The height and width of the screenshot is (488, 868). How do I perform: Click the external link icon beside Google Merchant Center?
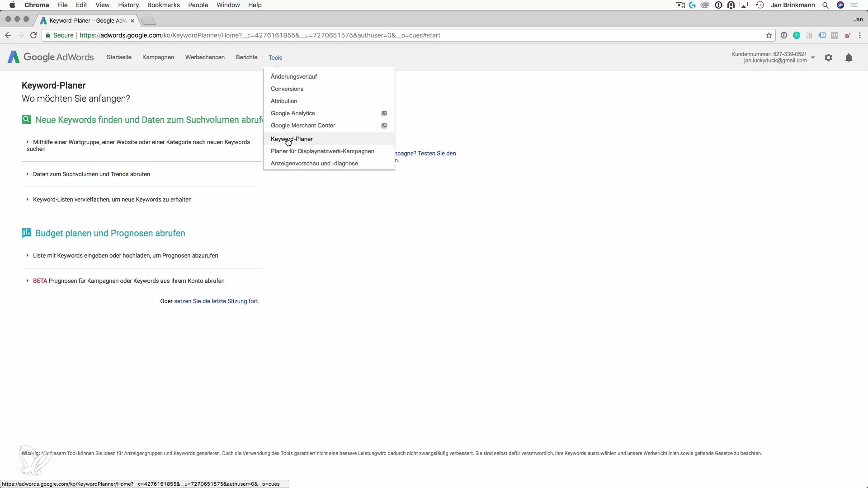coord(384,126)
